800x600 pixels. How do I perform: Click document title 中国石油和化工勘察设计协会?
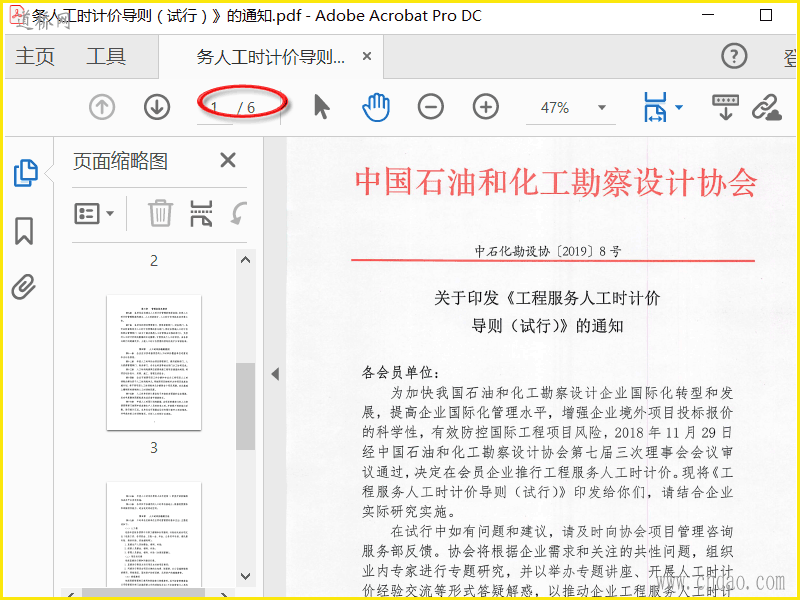tap(556, 183)
